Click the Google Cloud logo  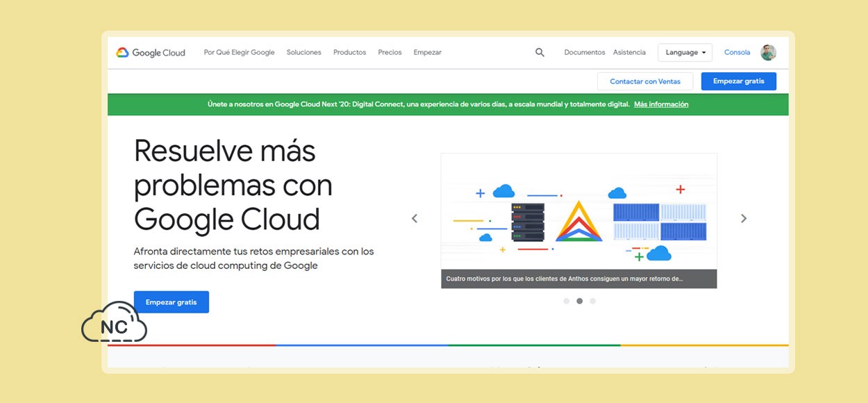coord(151,53)
